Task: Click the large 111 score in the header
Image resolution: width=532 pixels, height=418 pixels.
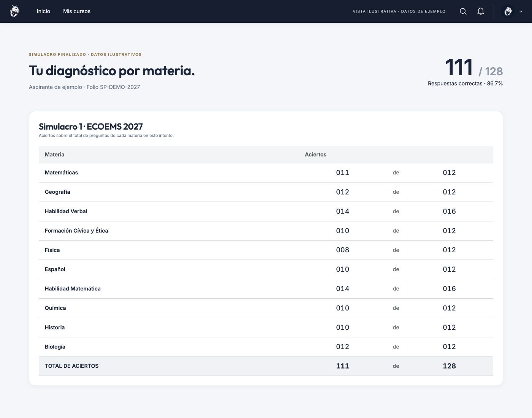Action: click(x=459, y=68)
